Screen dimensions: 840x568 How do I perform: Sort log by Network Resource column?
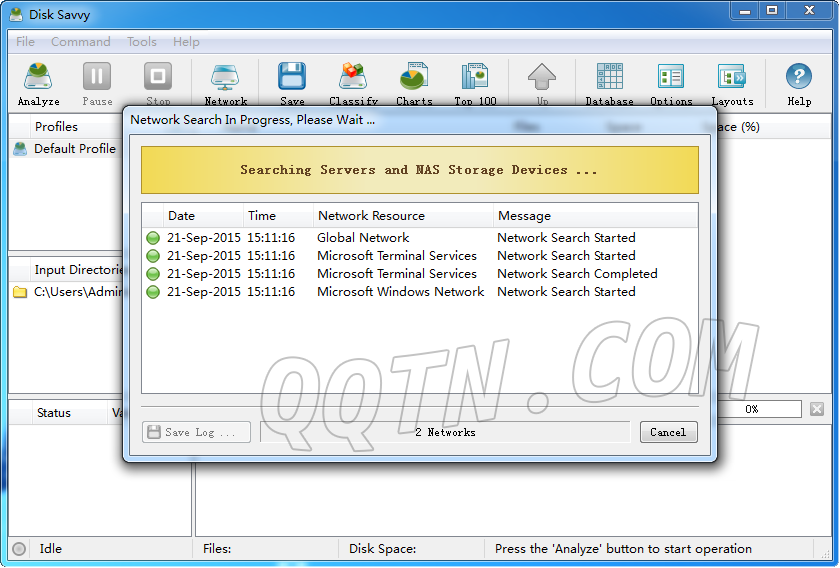click(371, 216)
